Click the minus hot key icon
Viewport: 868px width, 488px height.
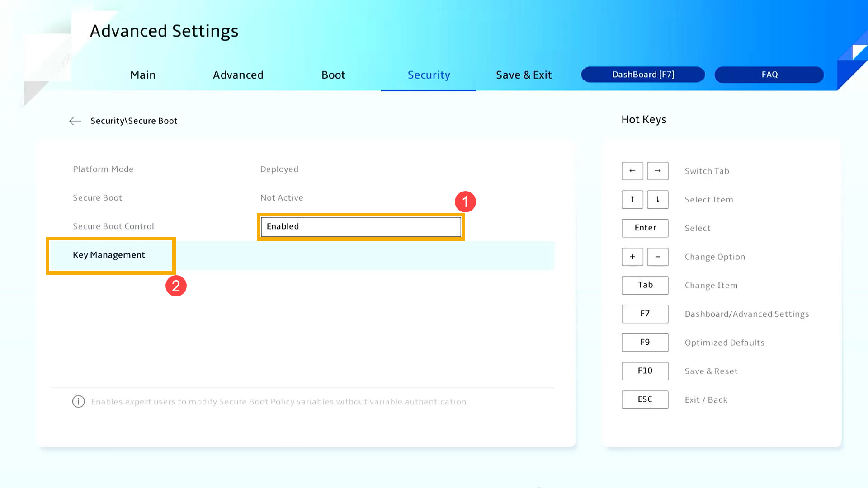pyautogui.click(x=657, y=257)
